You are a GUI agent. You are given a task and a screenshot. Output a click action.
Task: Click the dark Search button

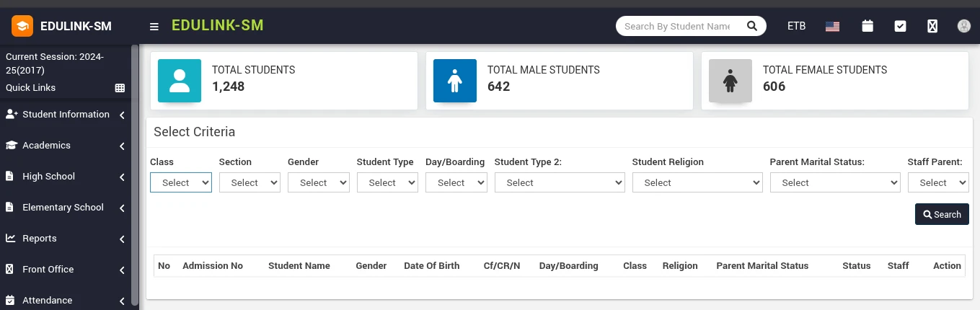(942, 214)
